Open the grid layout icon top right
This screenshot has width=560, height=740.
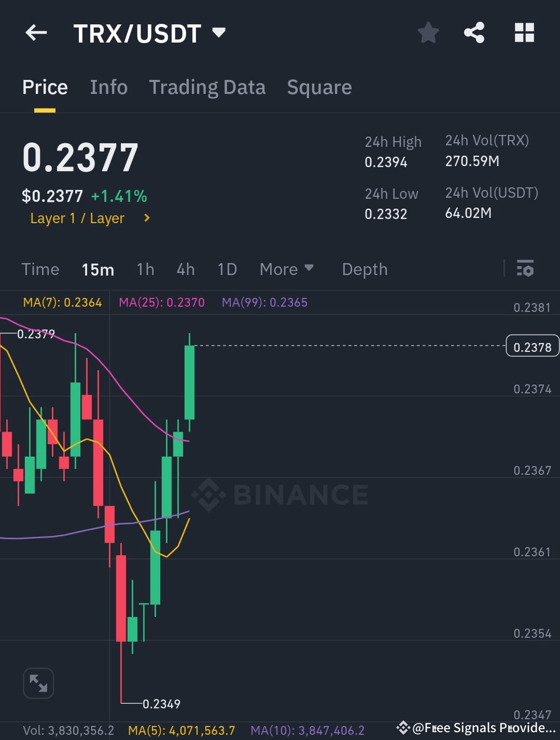tap(524, 32)
